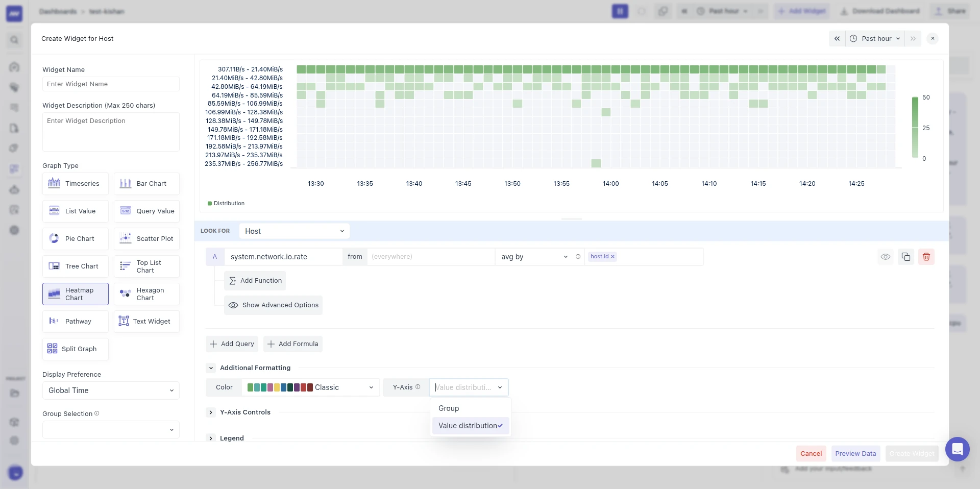Screen dimensions: 980x489
Task: Select Top List Chart graph type
Action: click(146, 266)
